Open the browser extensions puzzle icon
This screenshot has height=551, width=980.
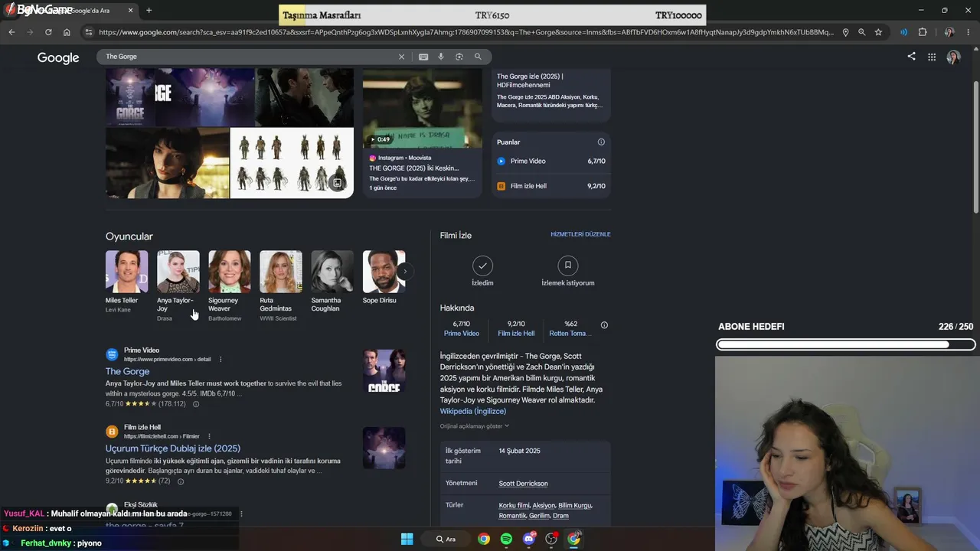coord(922,32)
